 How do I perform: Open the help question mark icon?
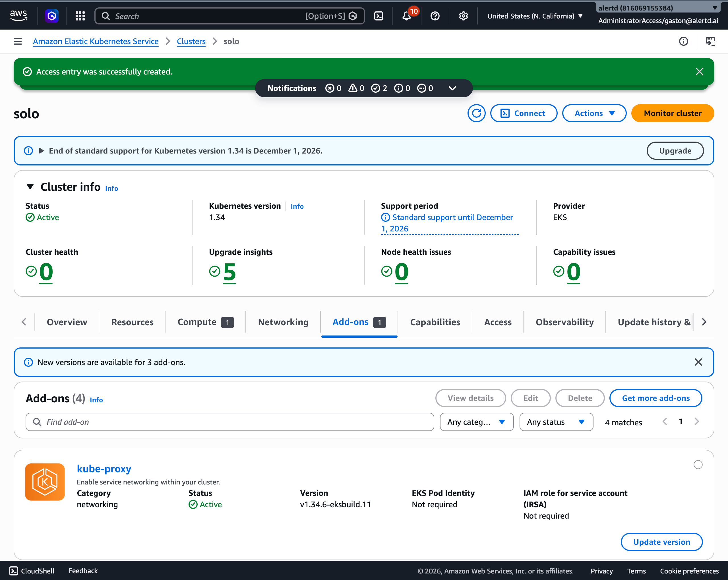tap(435, 16)
